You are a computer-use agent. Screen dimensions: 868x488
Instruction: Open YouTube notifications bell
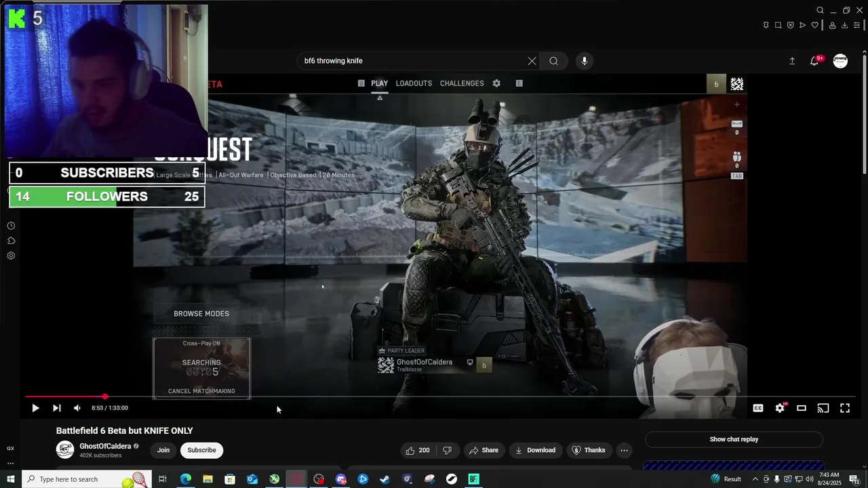point(814,61)
